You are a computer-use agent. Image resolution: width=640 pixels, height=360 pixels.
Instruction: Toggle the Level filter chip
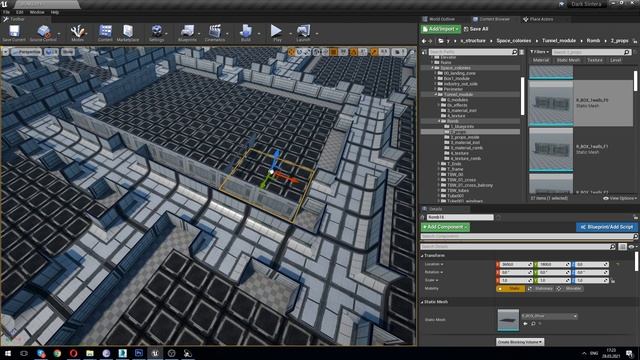pos(616,60)
